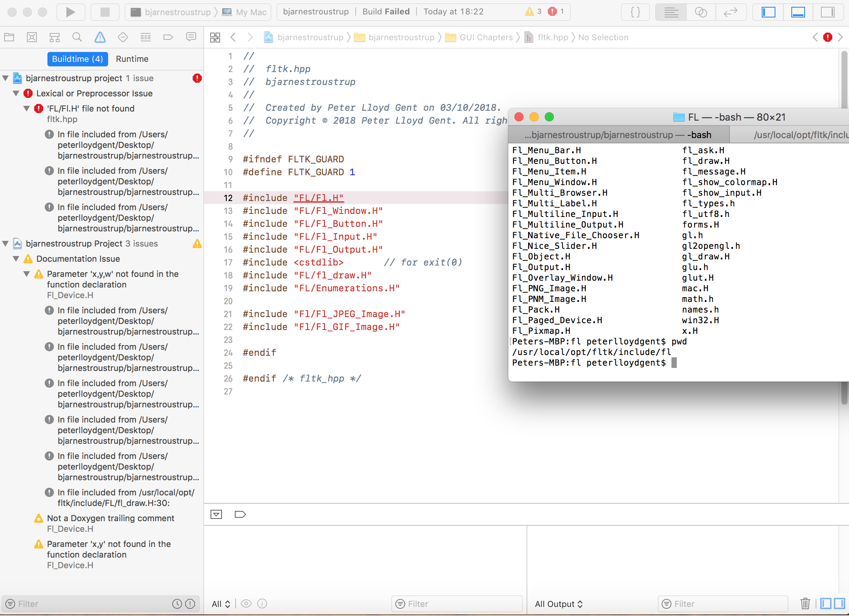Click the GUI Chapters breadcrumb folder
This screenshot has width=849, height=616.
[479, 37]
